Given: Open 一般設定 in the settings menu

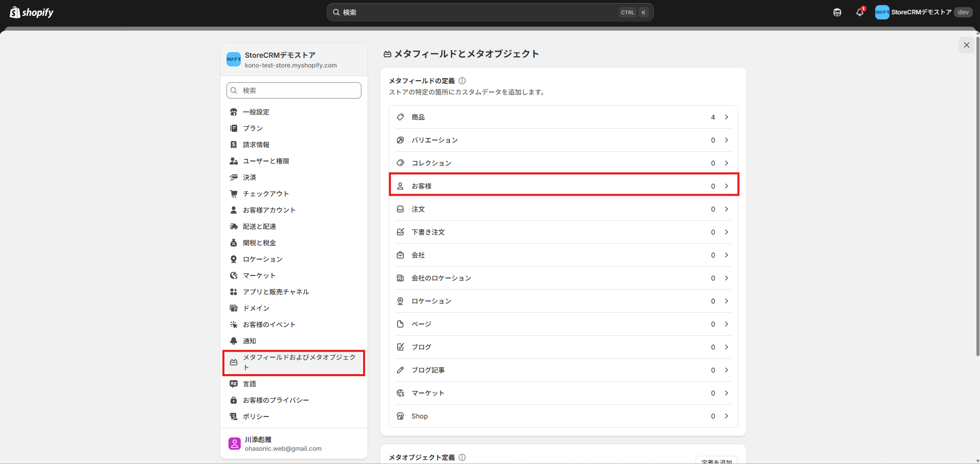Looking at the screenshot, I should pos(256,112).
